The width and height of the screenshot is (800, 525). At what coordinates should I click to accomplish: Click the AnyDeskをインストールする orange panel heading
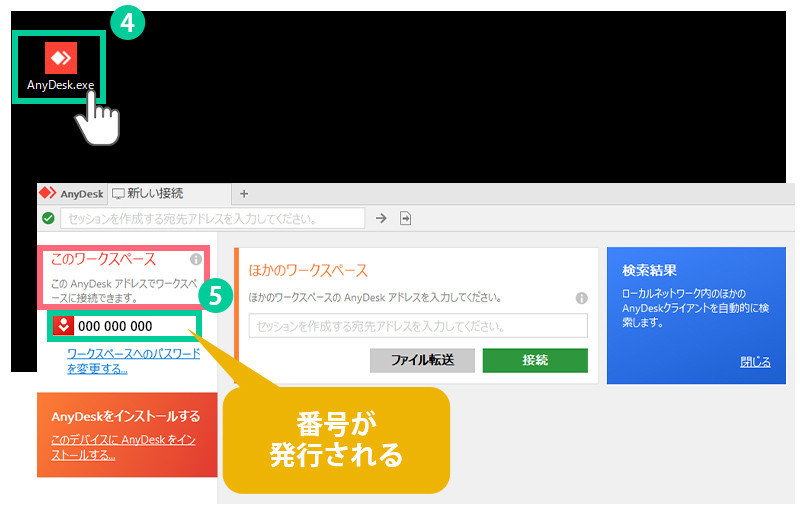(125, 416)
